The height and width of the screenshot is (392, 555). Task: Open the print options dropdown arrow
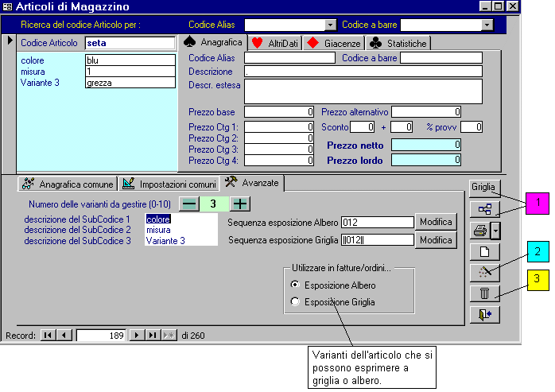(x=495, y=231)
